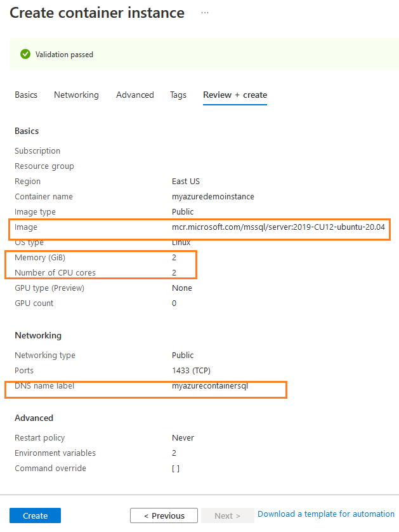Click the Create container instance page title

[97, 13]
